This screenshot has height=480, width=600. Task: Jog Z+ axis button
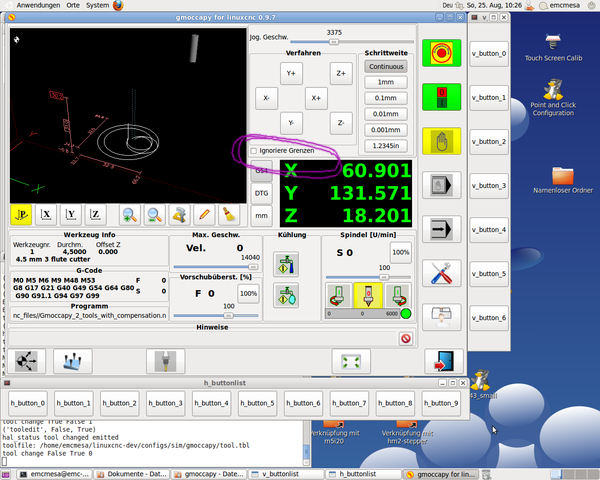(x=341, y=73)
